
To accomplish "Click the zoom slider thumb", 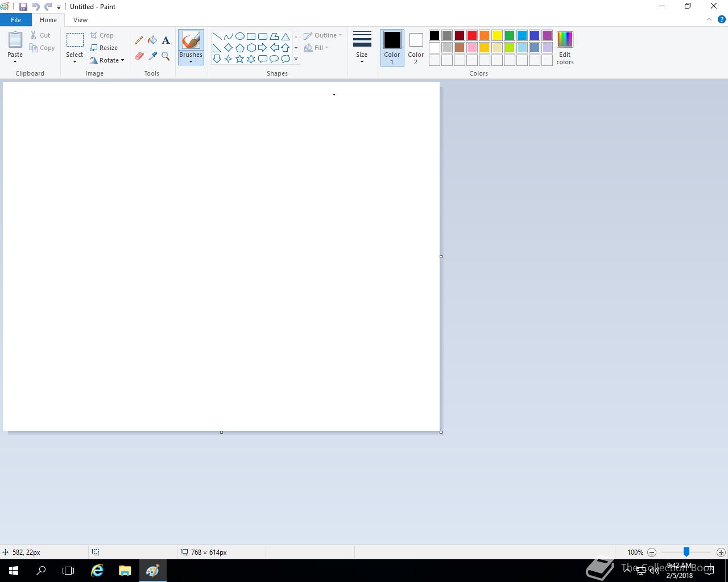I will [x=686, y=552].
